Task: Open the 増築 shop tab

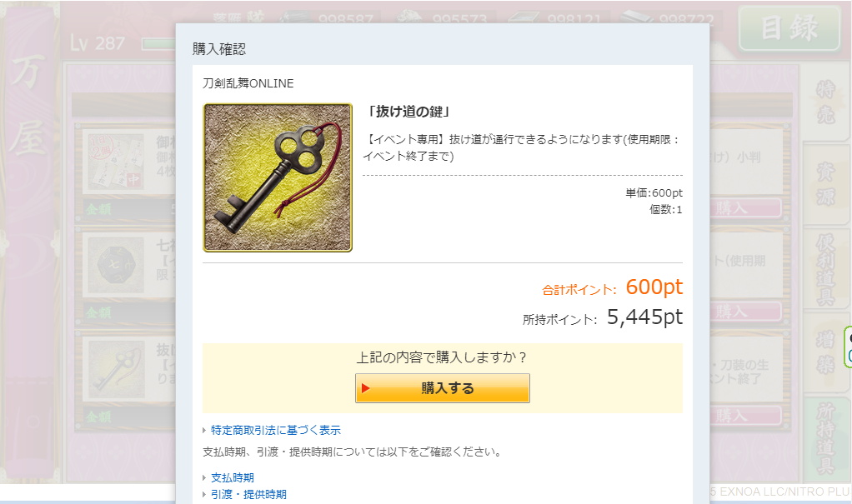Action: 825,353
